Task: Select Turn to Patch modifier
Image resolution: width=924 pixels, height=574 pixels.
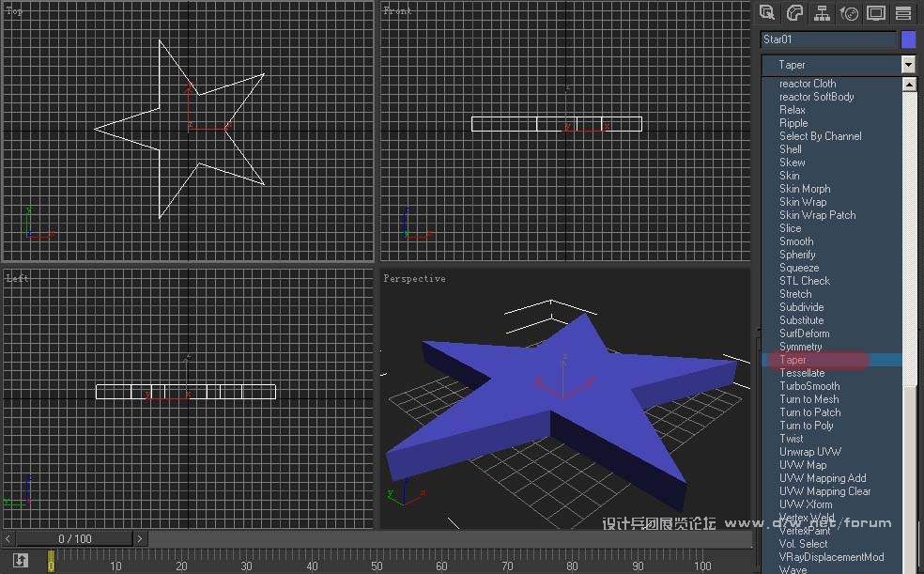Action: pyautogui.click(x=809, y=412)
